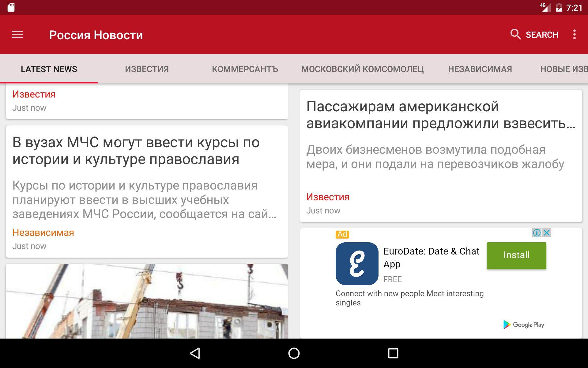Tap the search magnifier icon

coord(515,34)
